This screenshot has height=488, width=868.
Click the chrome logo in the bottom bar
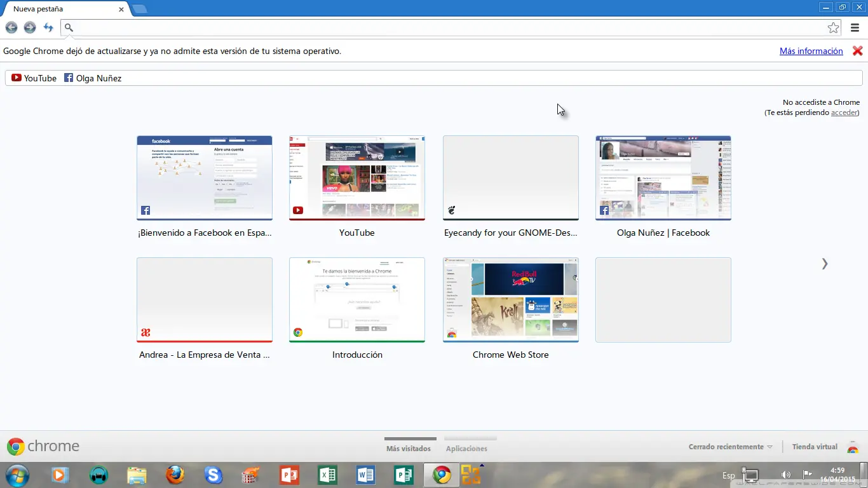click(x=43, y=447)
